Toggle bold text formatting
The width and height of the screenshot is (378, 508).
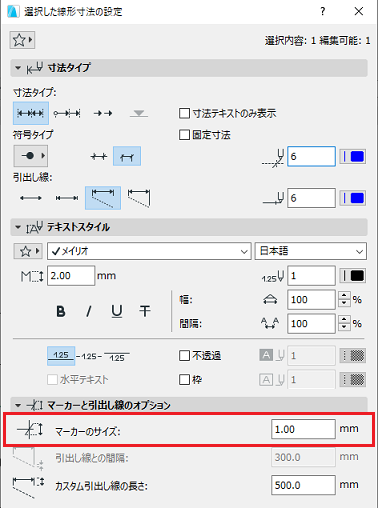(61, 311)
